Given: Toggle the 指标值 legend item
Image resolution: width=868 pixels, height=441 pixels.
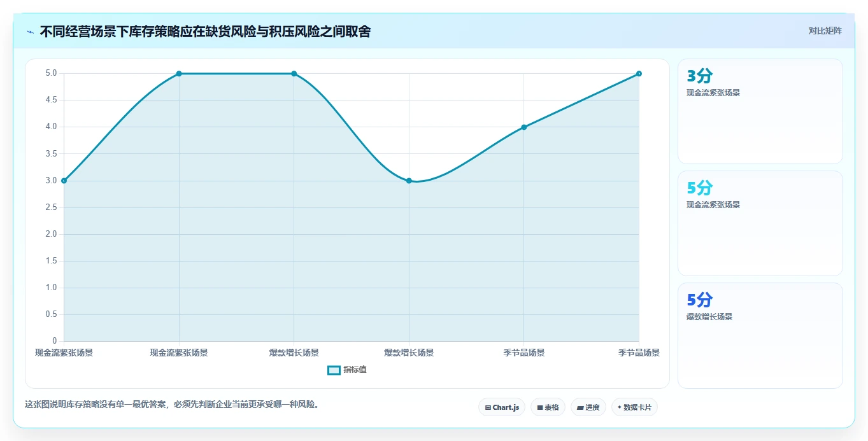Looking at the screenshot, I should (347, 370).
